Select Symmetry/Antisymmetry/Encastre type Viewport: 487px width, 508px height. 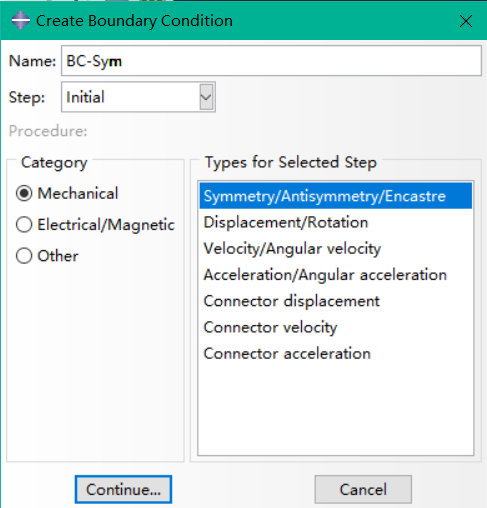(x=336, y=196)
